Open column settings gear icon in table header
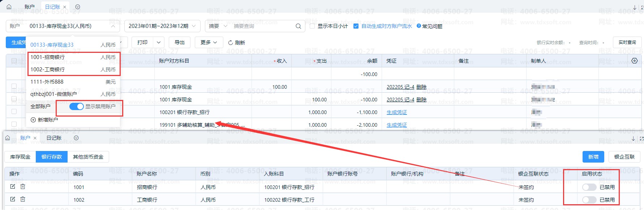Screen dimensions: 644x210 634,61
